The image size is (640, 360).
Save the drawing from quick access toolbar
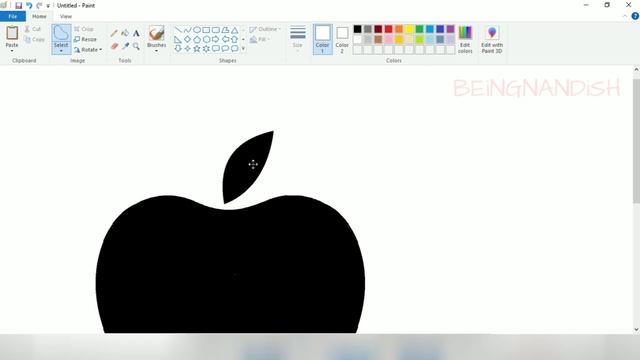(x=18, y=5)
